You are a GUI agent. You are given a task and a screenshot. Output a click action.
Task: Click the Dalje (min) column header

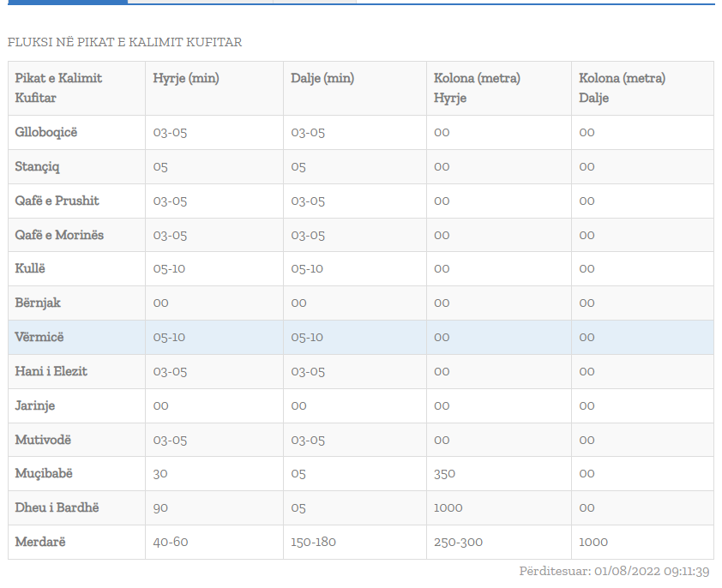tap(322, 78)
